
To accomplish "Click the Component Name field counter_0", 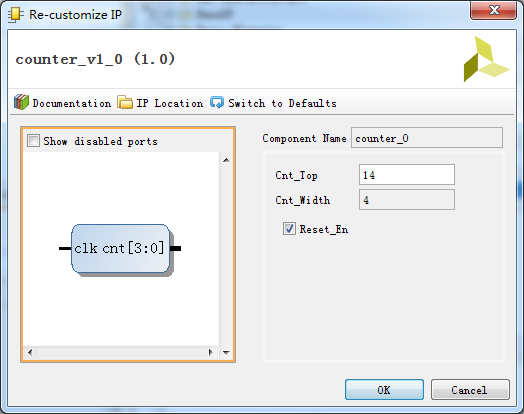I will point(427,137).
